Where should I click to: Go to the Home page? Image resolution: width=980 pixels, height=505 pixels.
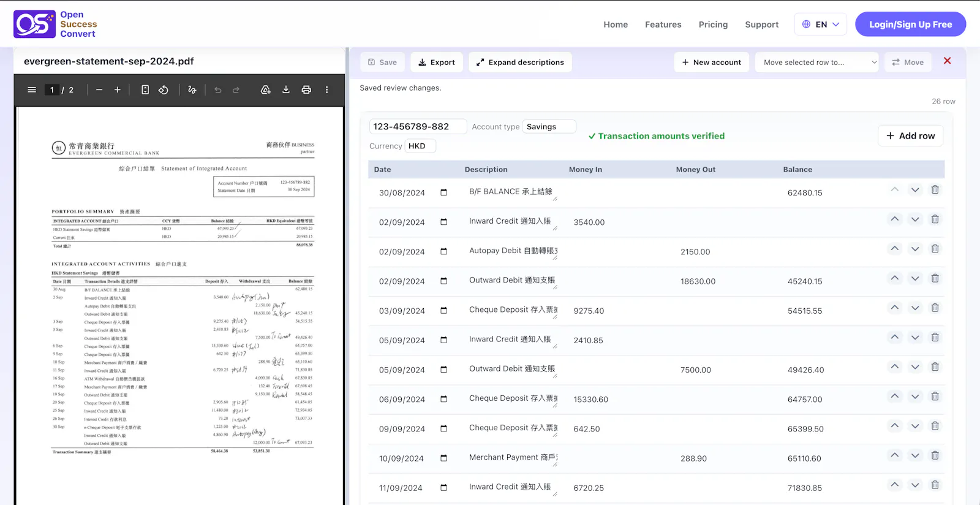[616, 25]
